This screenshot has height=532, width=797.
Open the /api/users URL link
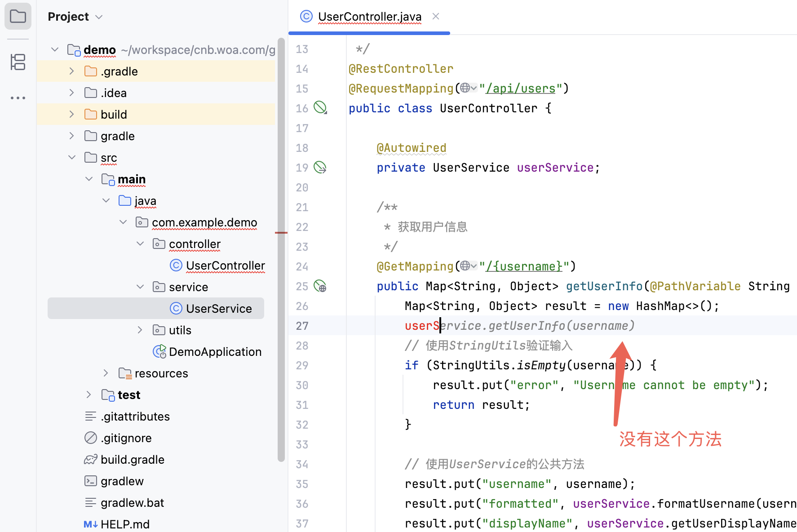[x=521, y=89]
